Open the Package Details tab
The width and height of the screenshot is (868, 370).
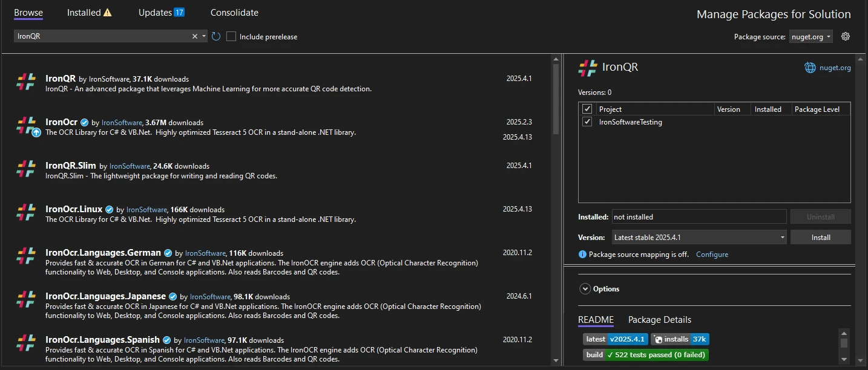(x=659, y=320)
